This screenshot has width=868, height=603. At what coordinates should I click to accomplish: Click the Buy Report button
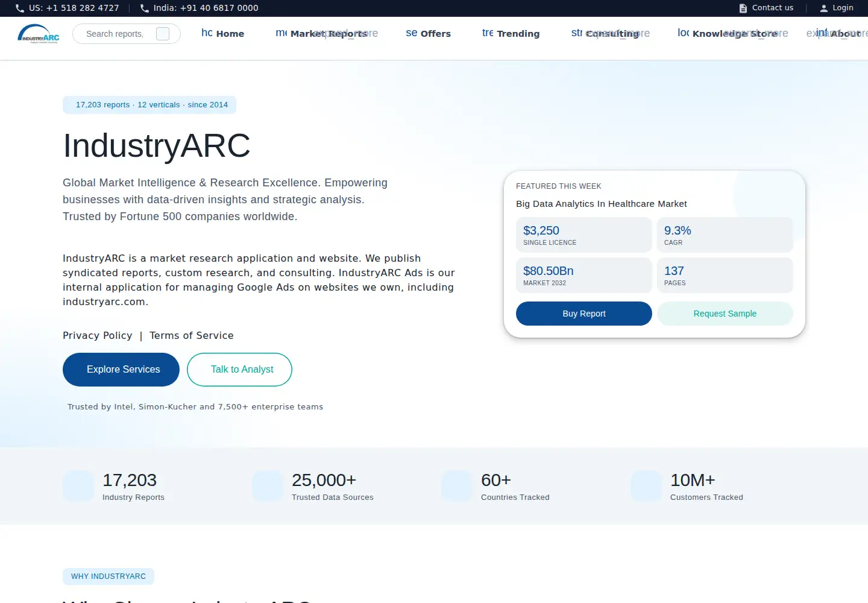pyautogui.click(x=584, y=314)
